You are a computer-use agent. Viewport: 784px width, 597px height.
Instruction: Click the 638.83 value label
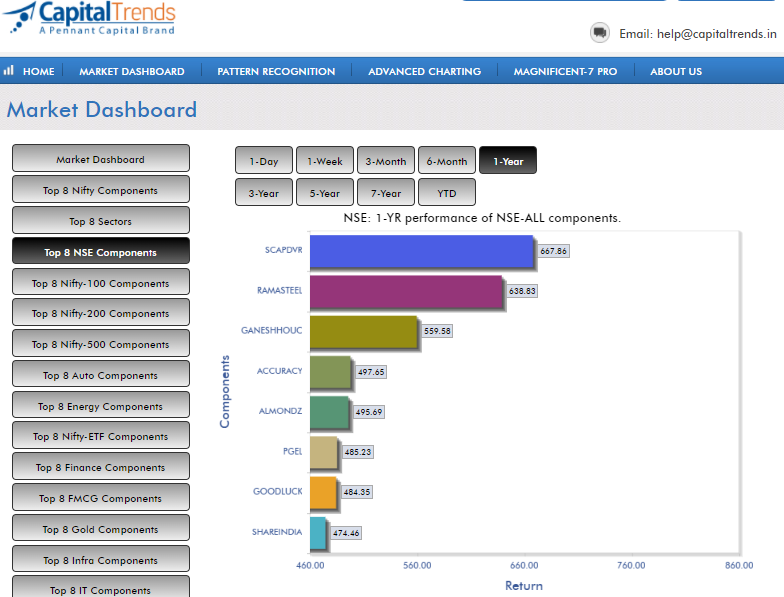(x=522, y=291)
